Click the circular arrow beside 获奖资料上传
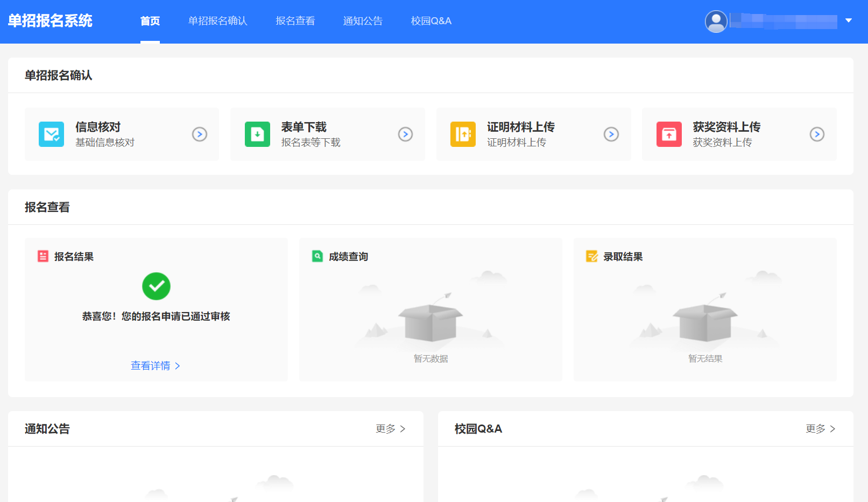Viewport: 868px width, 502px height. (x=817, y=134)
